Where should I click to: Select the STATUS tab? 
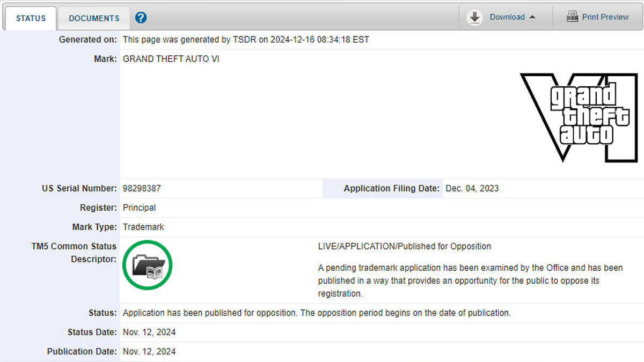[x=31, y=18]
